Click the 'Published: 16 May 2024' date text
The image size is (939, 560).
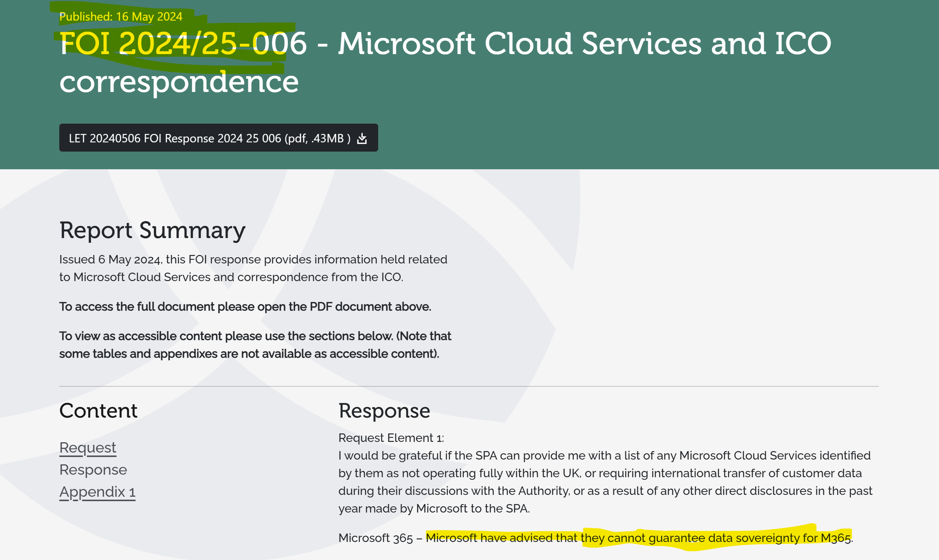click(121, 17)
